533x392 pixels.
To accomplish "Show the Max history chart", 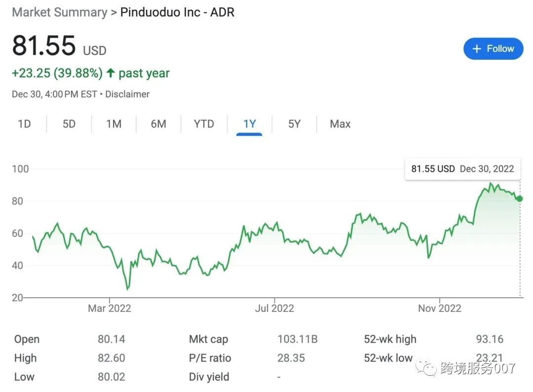I will tap(340, 124).
